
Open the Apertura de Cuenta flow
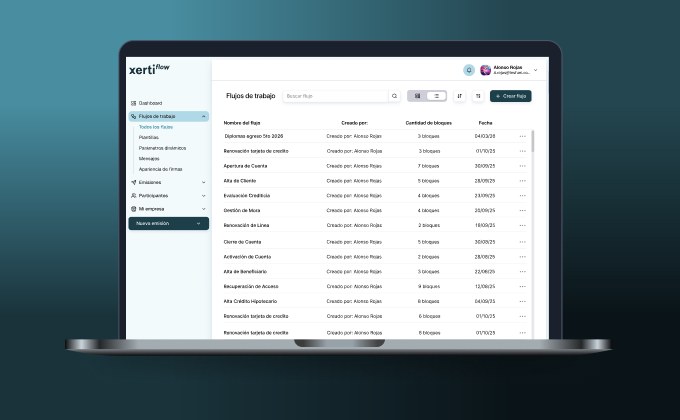(x=245, y=166)
